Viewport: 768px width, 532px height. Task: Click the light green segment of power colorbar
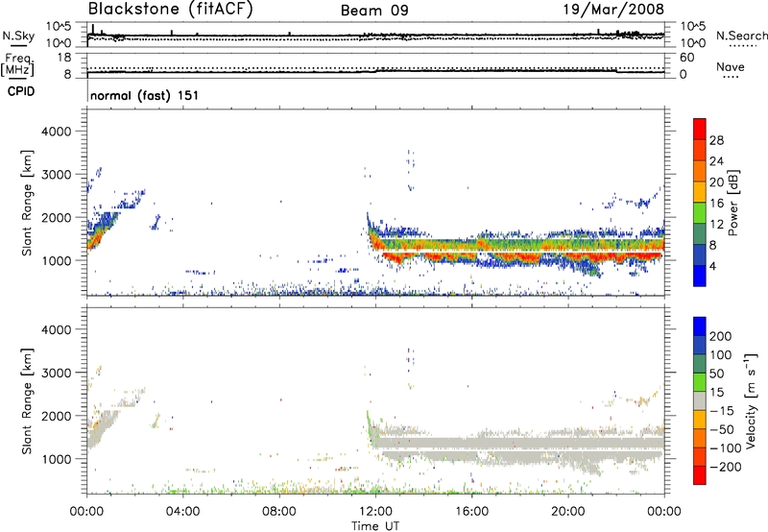700,212
